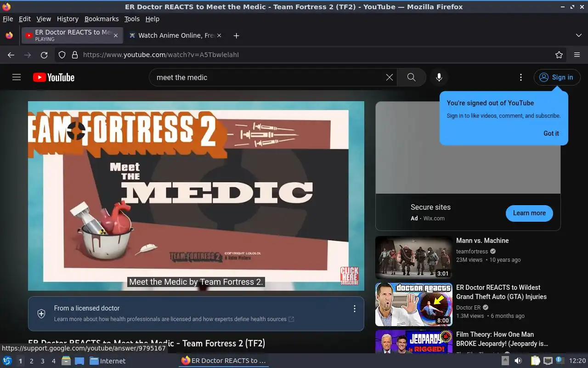This screenshot has width=588, height=368.
Task: Open Firefox application hamburger menu
Action: tap(577, 55)
